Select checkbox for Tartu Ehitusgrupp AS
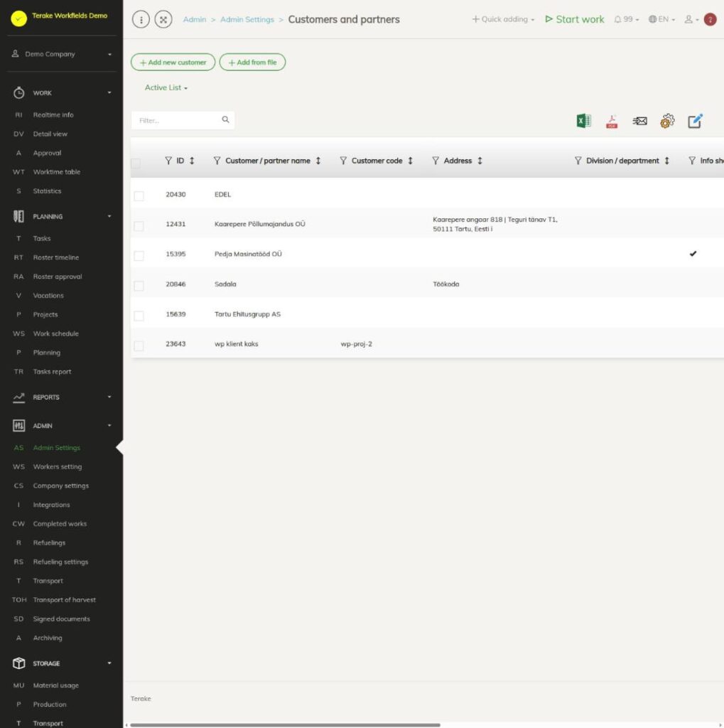This screenshot has height=728, width=724. click(139, 316)
